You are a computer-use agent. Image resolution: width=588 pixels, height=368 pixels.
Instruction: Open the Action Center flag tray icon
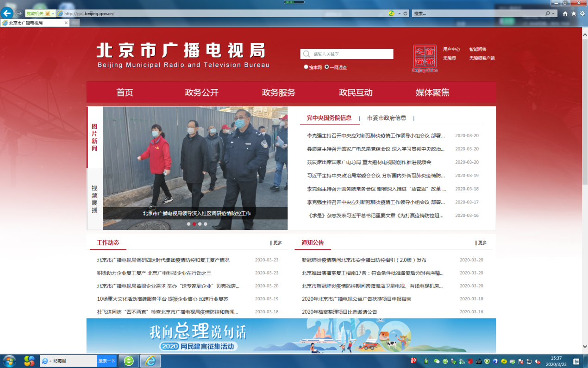(521, 361)
